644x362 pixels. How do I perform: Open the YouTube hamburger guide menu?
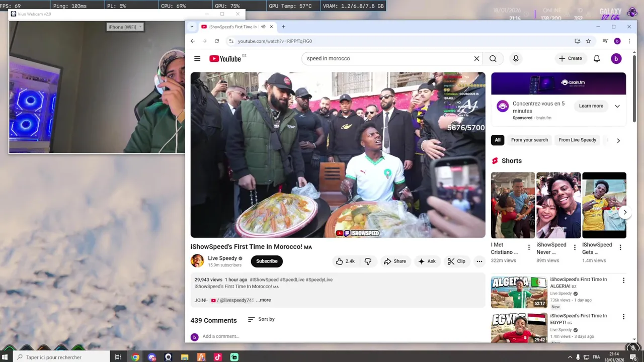pyautogui.click(x=197, y=59)
